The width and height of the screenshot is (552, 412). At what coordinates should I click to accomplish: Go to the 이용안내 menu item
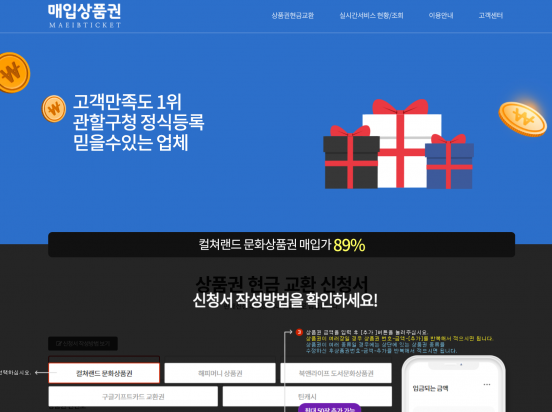pyautogui.click(x=441, y=15)
